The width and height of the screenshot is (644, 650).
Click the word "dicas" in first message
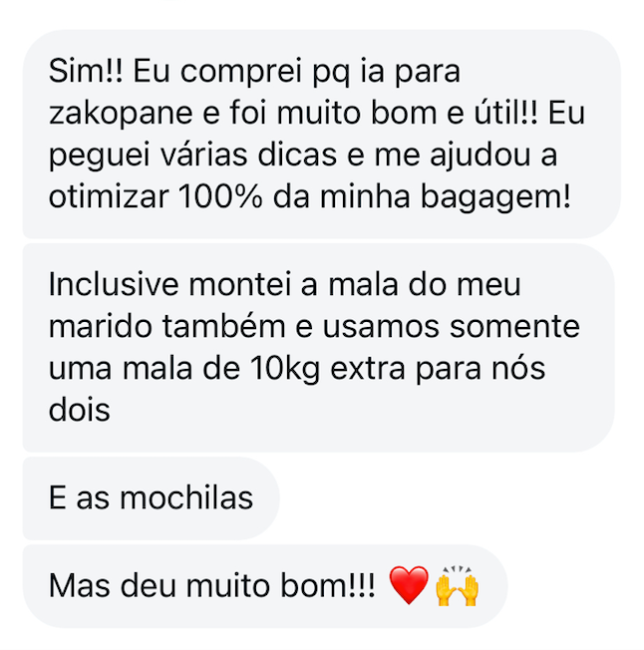(x=297, y=155)
